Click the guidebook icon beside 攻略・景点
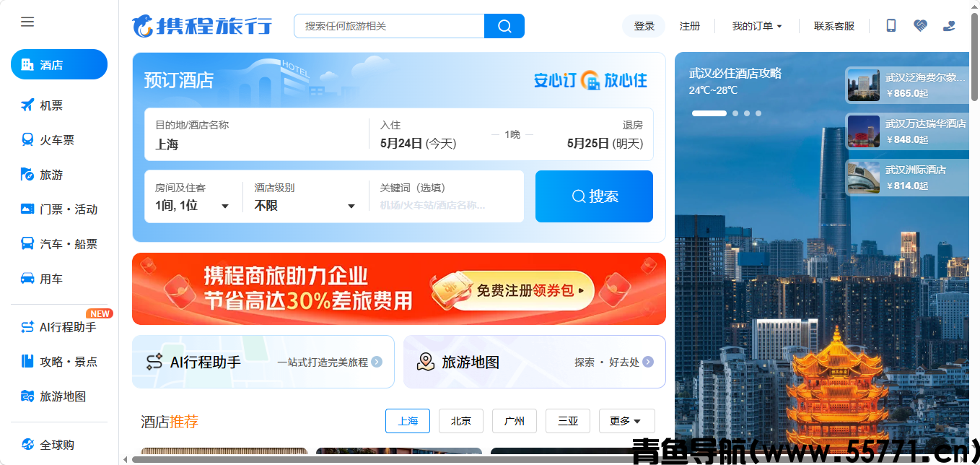This screenshot has width=980, height=465. coord(27,362)
